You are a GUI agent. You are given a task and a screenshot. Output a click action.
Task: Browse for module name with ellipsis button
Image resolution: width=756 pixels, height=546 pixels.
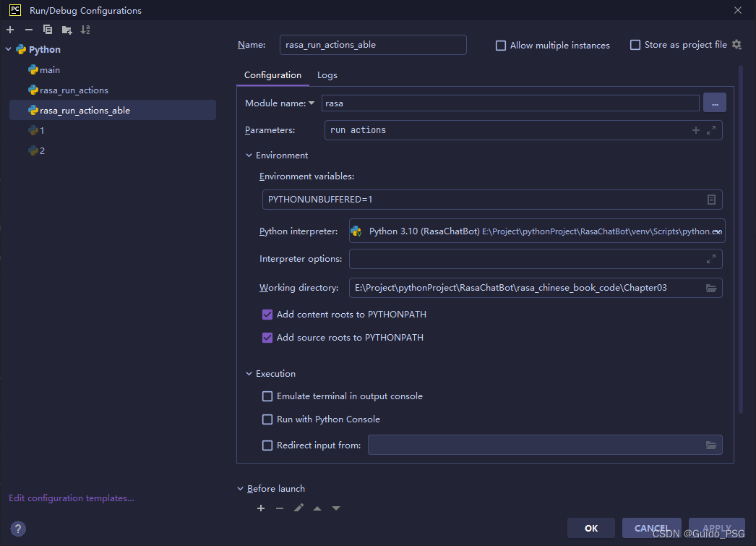[x=715, y=103]
